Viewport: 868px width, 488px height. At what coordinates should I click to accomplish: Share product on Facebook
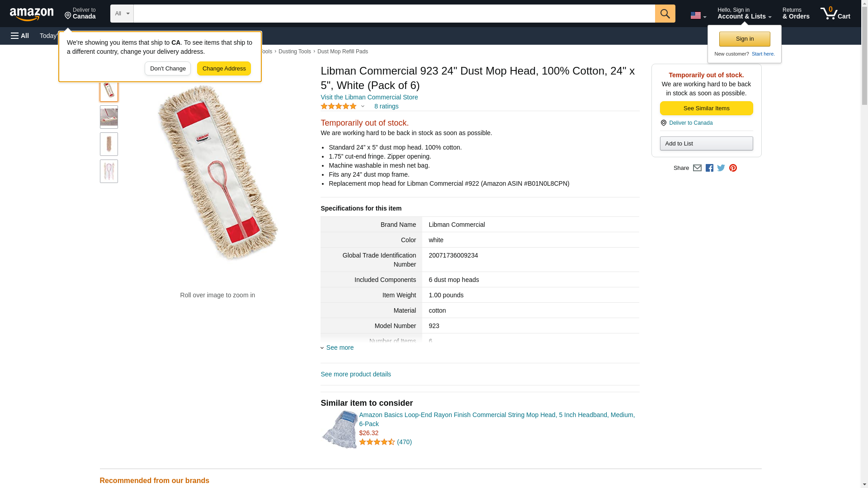pos(709,168)
